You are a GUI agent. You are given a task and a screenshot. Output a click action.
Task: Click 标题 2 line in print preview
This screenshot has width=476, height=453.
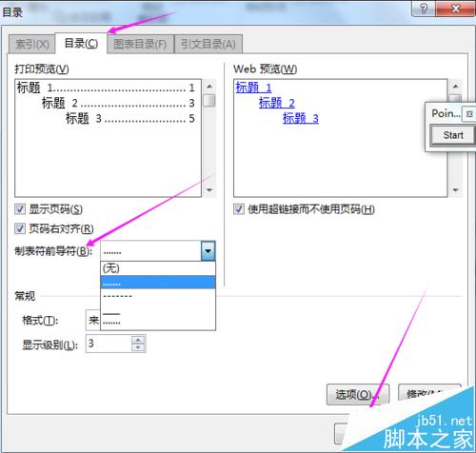click(118, 103)
